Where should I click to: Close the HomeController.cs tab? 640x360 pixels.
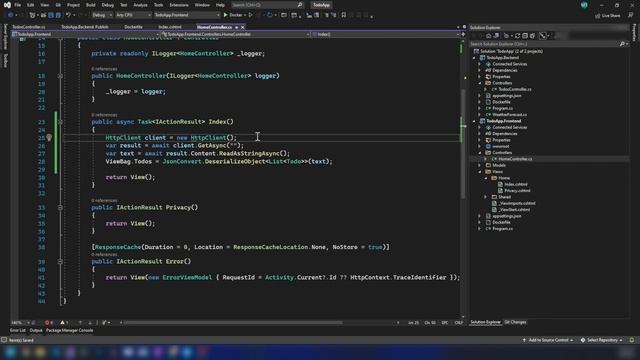[242, 27]
